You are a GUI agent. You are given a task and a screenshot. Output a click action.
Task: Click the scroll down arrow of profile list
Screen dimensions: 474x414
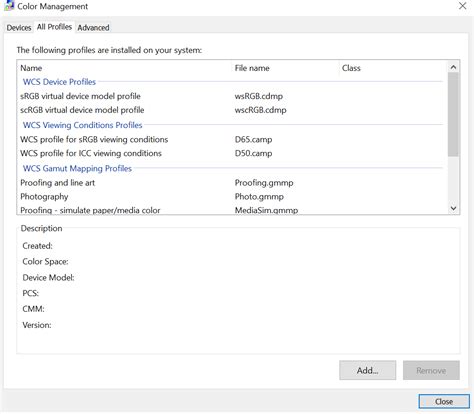click(453, 208)
